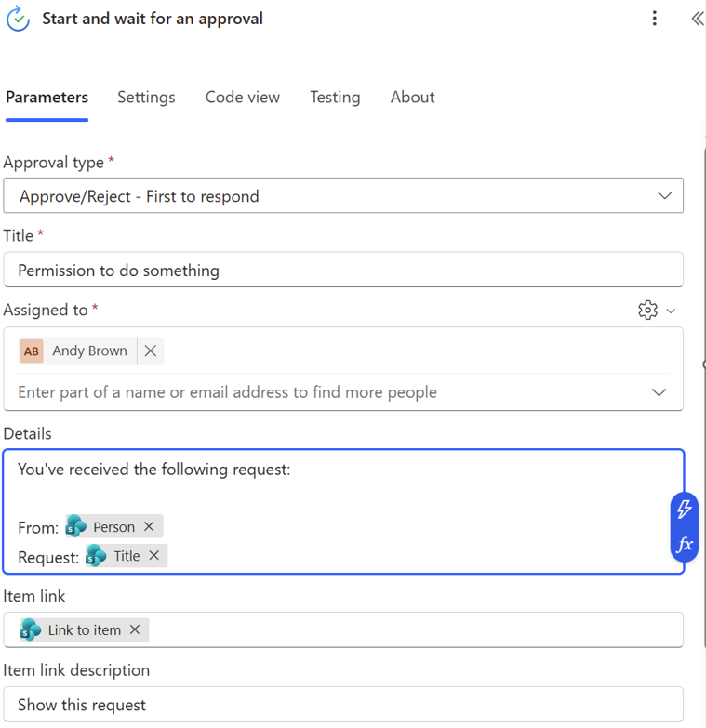The height and width of the screenshot is (728, 706).
Task: Select the Andy Brown name chip
Action: coord(89,351)
